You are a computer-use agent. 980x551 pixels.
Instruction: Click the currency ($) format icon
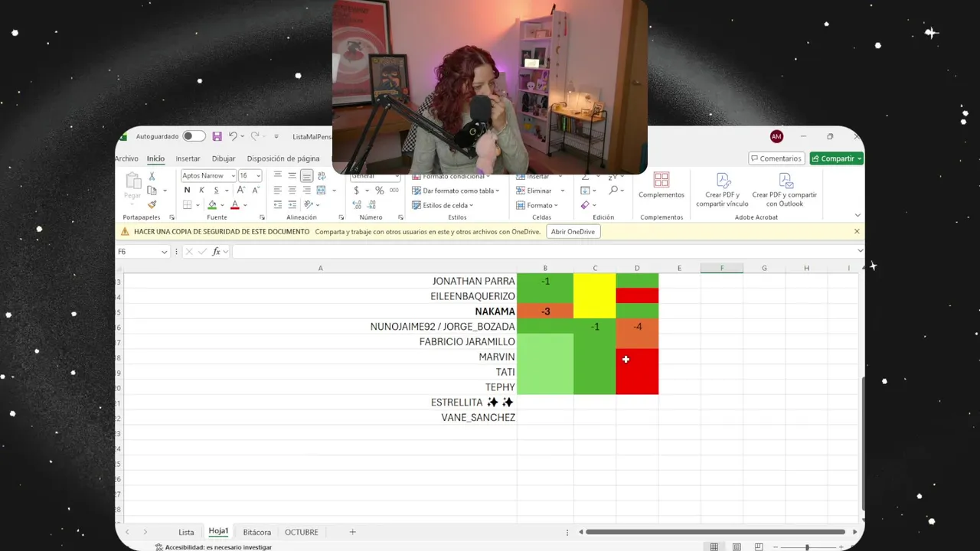357,191
